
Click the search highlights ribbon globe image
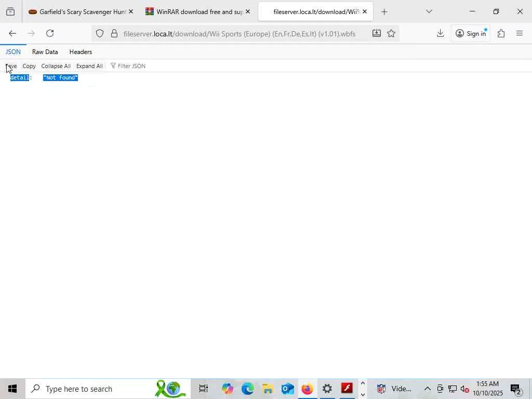tap(170, 389)
